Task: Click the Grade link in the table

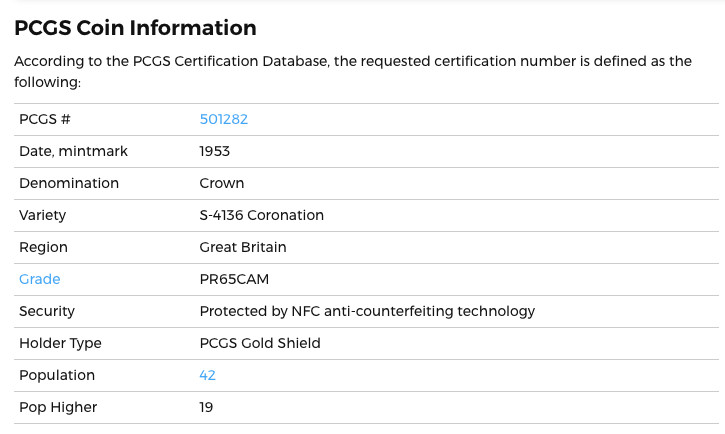Action: pos(40,279)
